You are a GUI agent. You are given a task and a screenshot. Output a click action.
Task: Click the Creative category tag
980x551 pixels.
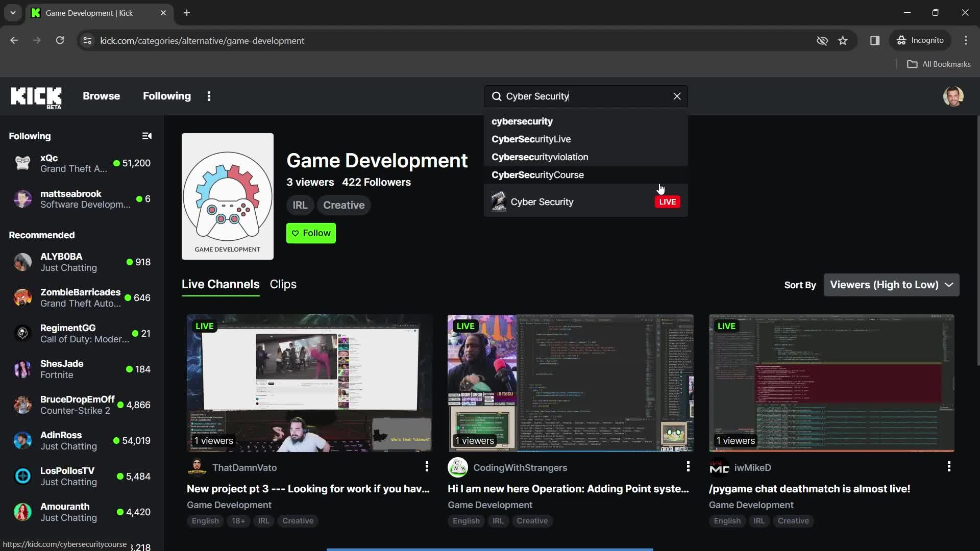point(344,205)
